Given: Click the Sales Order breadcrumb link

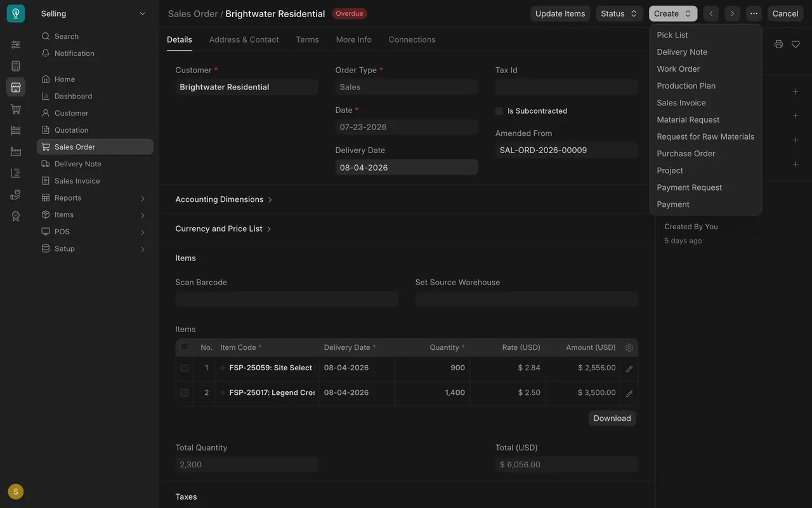Looking at the screenshot, I should click(193, 13).
